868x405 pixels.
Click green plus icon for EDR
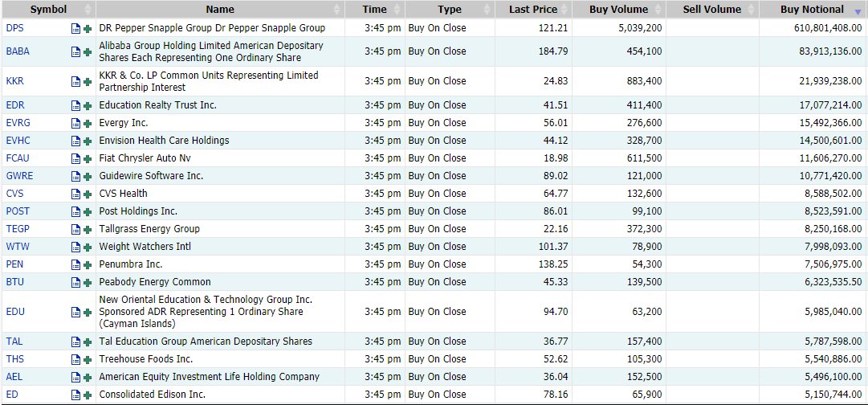[x=88, y=106]
